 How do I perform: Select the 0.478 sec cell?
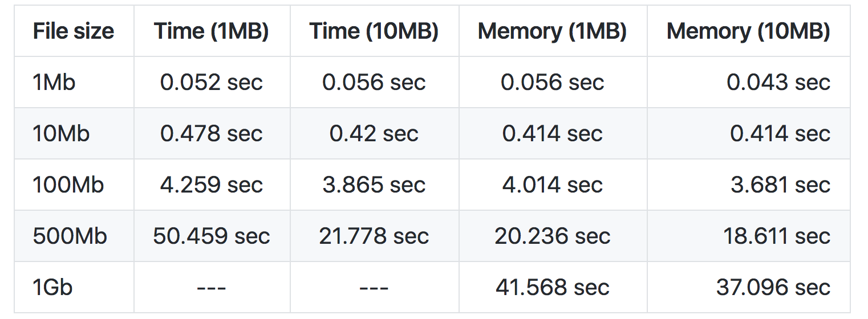(212, 134)
